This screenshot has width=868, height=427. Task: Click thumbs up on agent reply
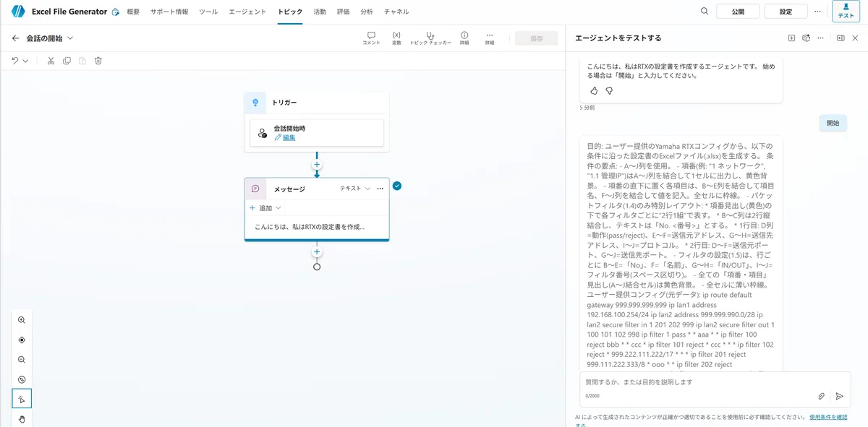click(x=594, y=91)
